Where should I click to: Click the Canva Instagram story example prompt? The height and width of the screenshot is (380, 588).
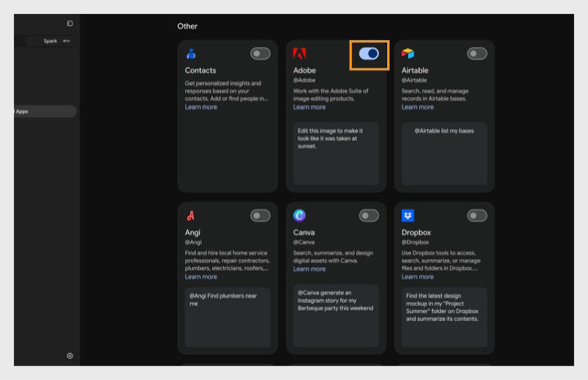point(336,316)
